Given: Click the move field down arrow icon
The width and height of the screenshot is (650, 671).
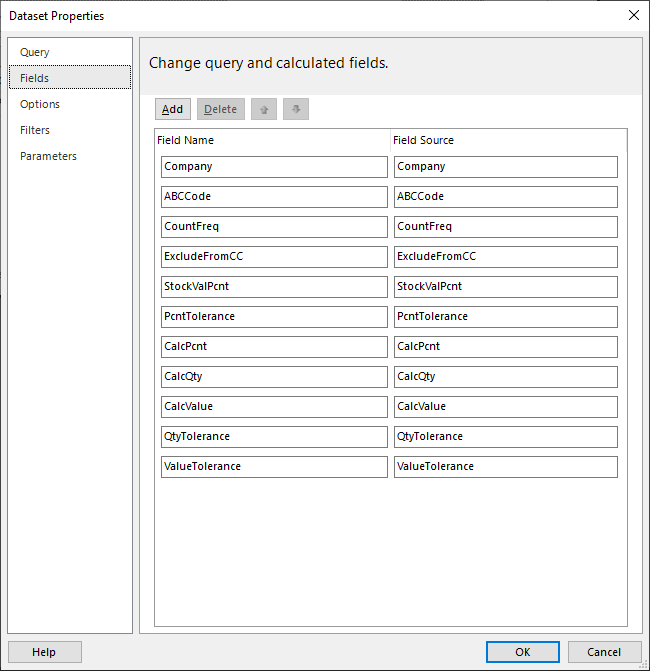Looking at the screenshot, I should (296, 109).
